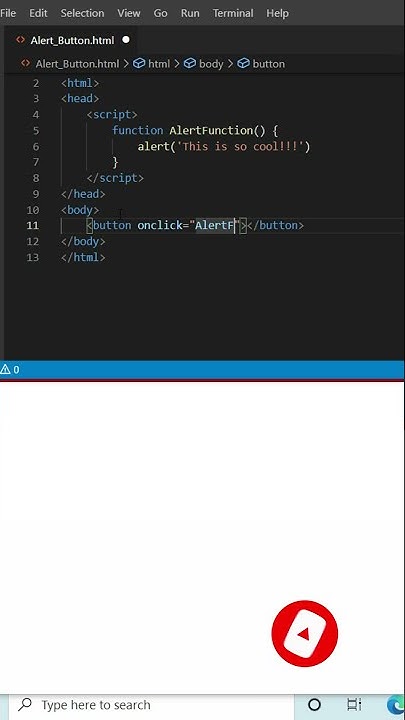Open the Go menu
The width and height of the screenshot is (405, 720).
160,13
